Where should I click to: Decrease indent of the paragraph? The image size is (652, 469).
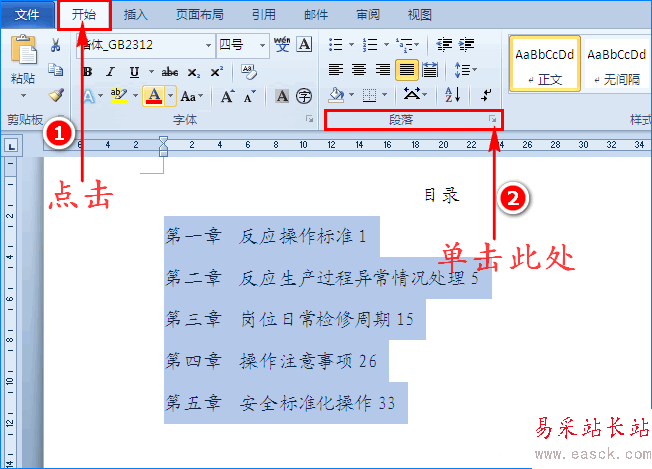(x=444, y=44)
